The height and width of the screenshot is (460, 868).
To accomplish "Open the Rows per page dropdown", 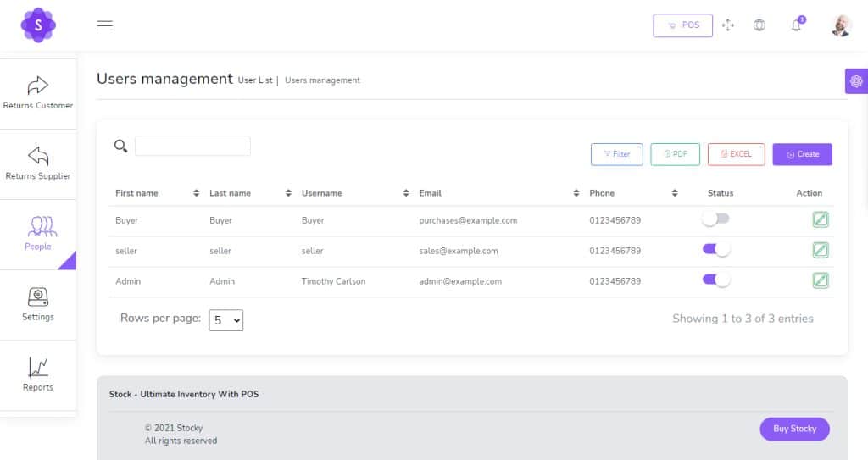I will coord(225,320).
